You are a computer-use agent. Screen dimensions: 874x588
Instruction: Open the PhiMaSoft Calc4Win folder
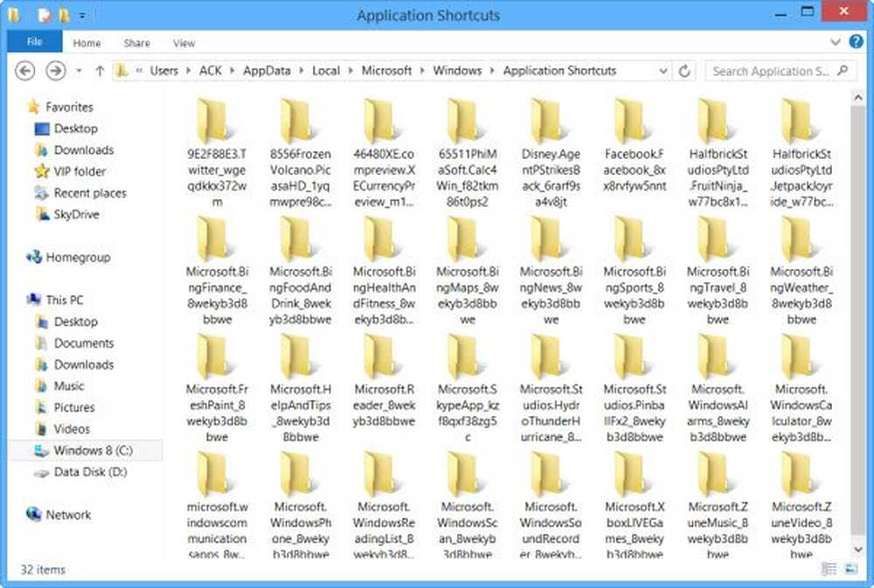click(467, 153)
